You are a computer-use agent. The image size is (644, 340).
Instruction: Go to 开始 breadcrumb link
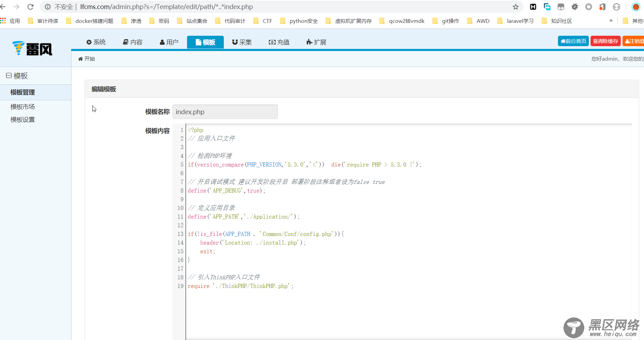click(86, 59)
